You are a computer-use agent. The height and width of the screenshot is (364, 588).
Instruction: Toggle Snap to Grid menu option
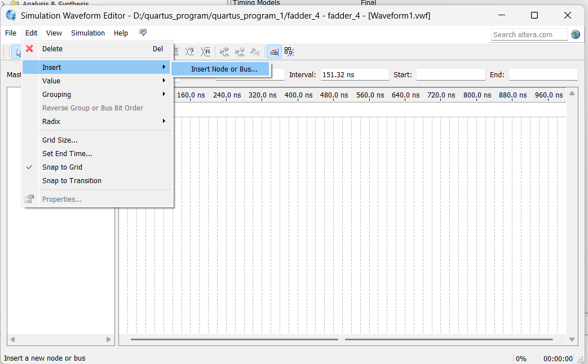98,167
